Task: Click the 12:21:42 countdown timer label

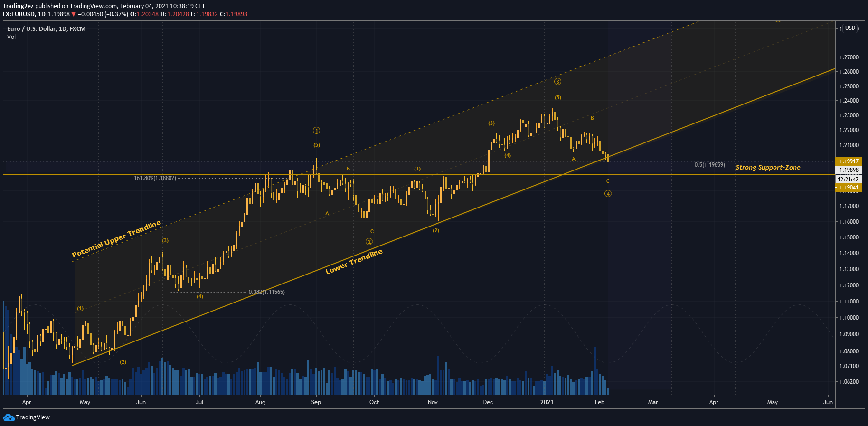Action: click(848, 180)
